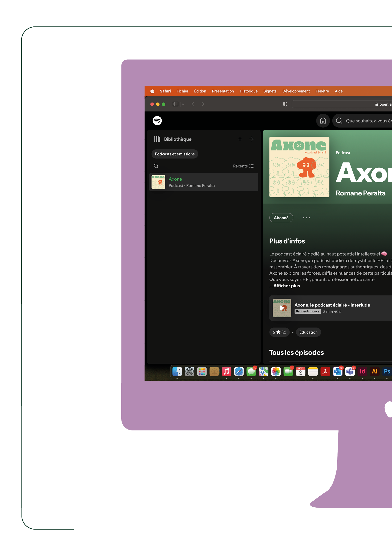
Task: Open Launchpad from the dock
Action: click(x=202, y=371)
